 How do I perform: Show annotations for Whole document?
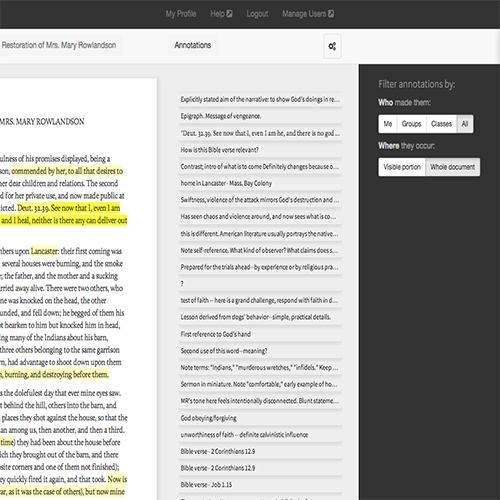coord(452,167)
